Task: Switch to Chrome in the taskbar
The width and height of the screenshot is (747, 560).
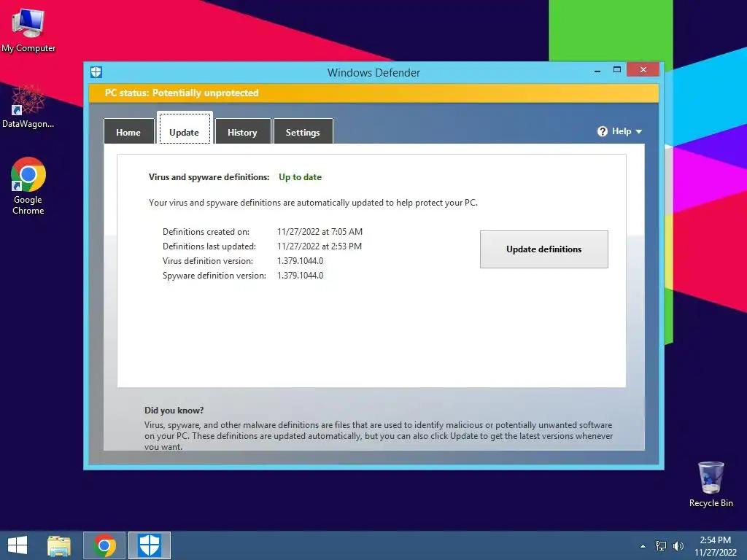Action: pyautogui.click(x=104, y=545)
